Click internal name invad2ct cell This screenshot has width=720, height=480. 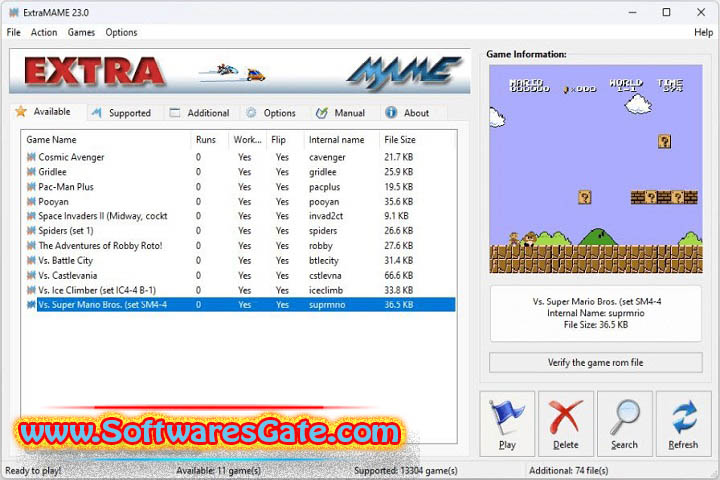(x=326, y=216)
